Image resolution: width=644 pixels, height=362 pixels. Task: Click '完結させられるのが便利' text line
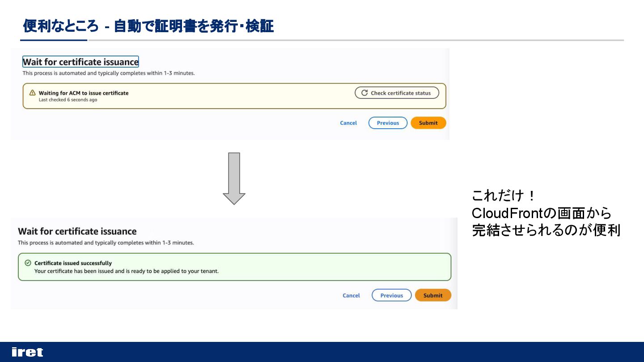tap(546, 230)
